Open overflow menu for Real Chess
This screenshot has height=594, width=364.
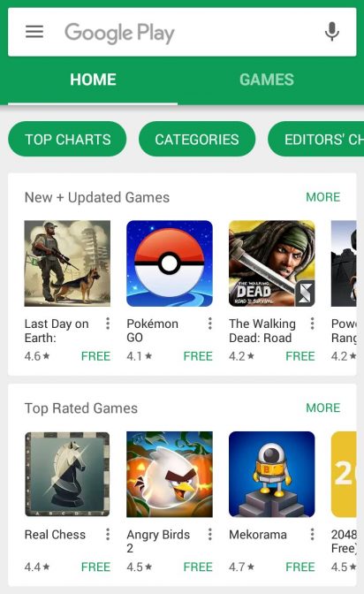pos(108,534)
